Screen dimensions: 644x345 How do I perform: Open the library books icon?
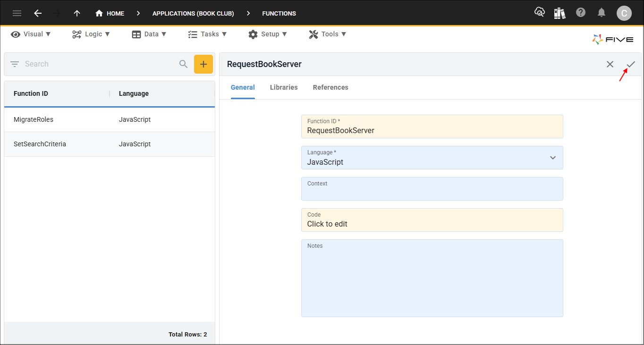[x=560, y=13]
